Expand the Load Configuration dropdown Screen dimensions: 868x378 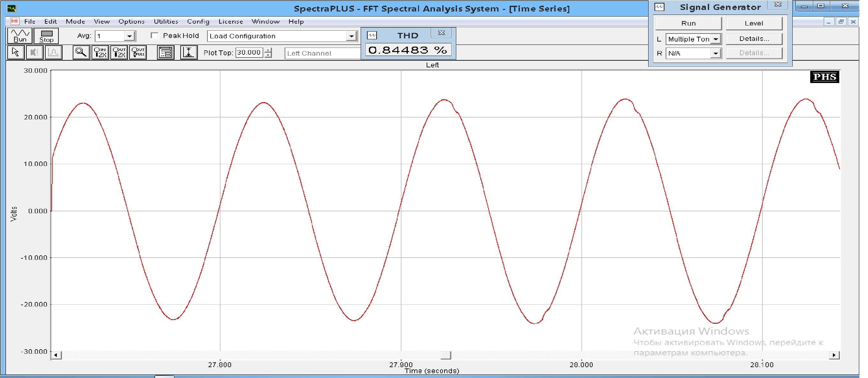click(351, 36)
